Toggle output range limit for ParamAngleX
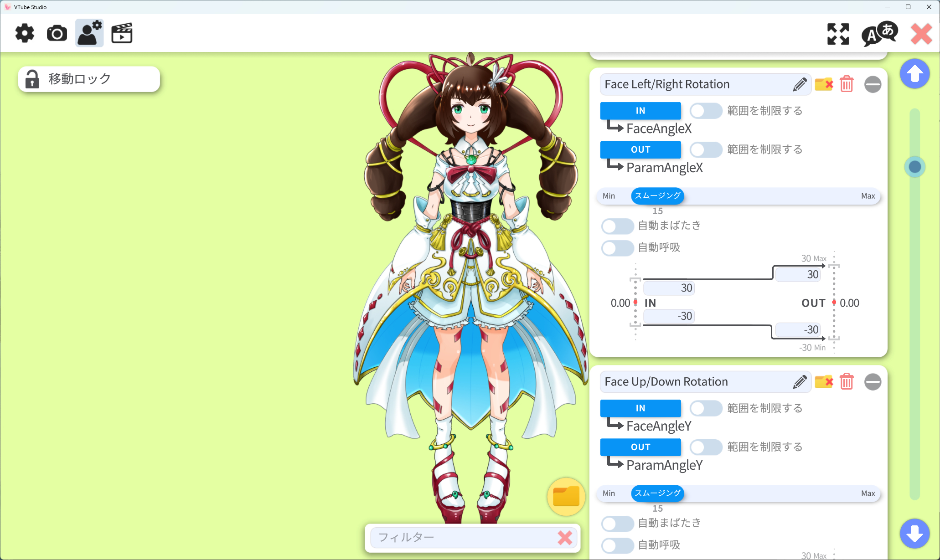The width and height of the screenshot is (940, 560). 706,149
